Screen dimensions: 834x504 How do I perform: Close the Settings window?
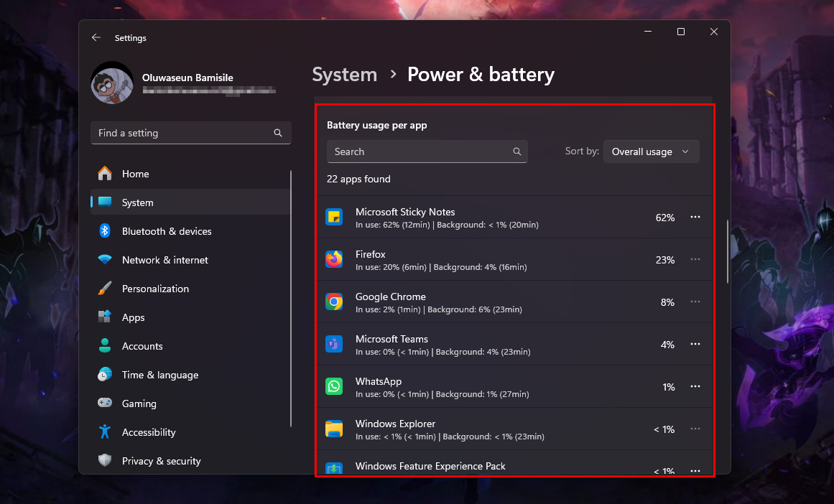714,32
